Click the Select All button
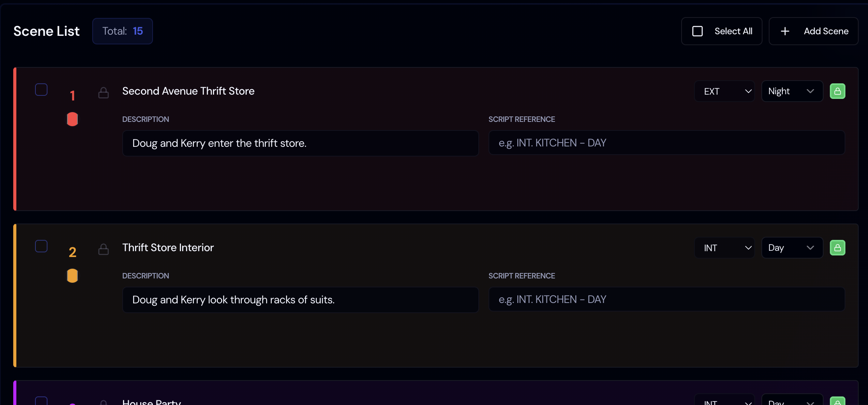Screen dimensions: 868x405 (x=722, y=31)
